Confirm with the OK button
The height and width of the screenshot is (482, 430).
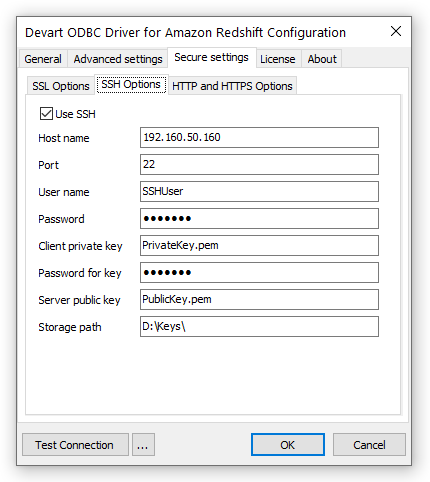[x=288, y=445]
